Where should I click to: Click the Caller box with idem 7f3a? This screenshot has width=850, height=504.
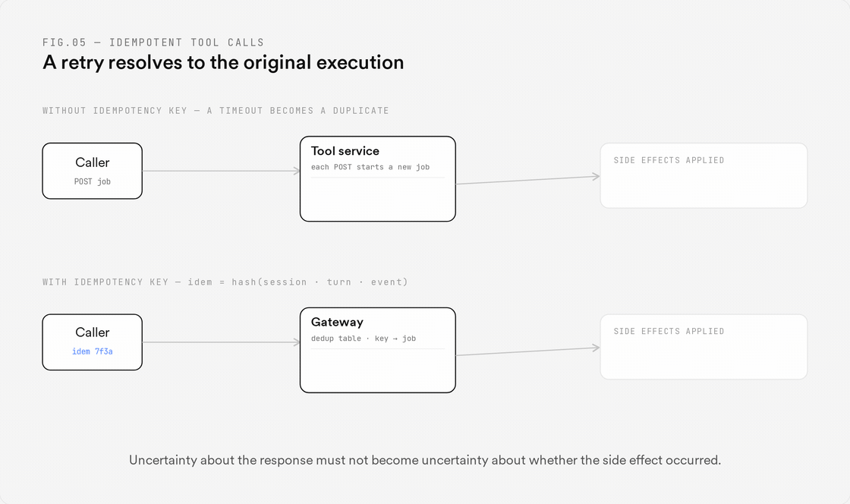pos(92,342)
